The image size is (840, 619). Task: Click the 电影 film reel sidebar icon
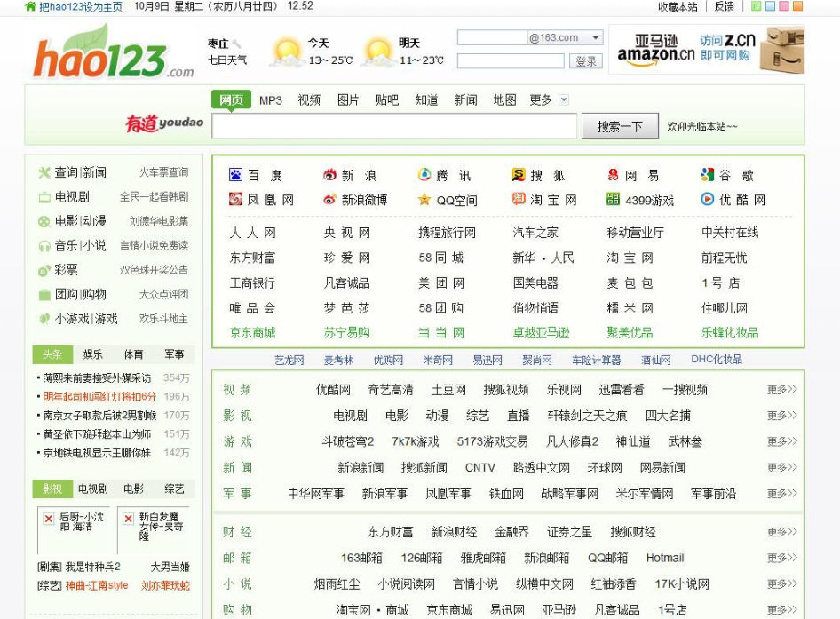44,221
